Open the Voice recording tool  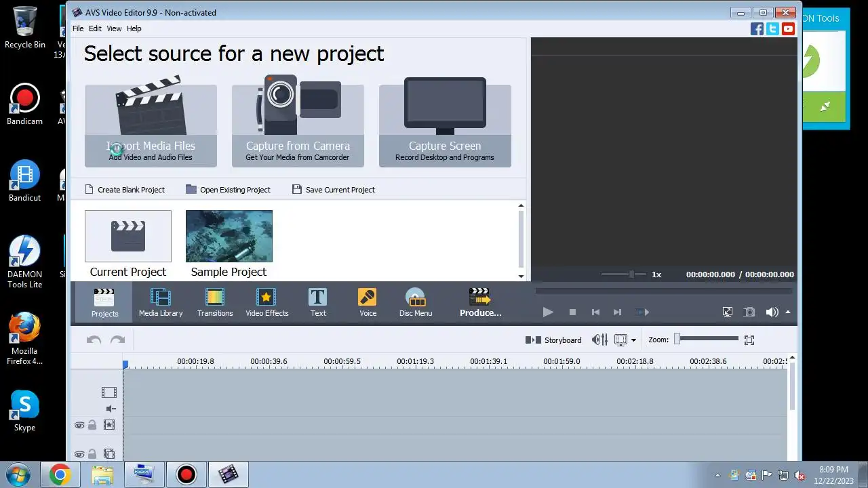point(368,302)
